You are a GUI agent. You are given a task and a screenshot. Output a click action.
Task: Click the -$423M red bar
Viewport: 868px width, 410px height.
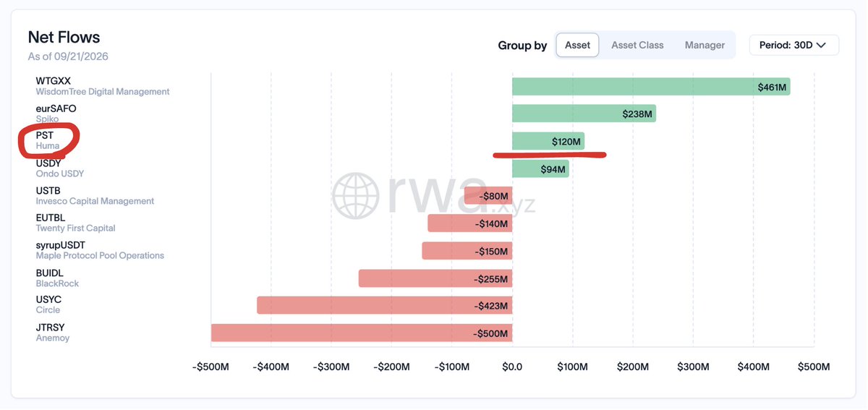tap(385, 305)
